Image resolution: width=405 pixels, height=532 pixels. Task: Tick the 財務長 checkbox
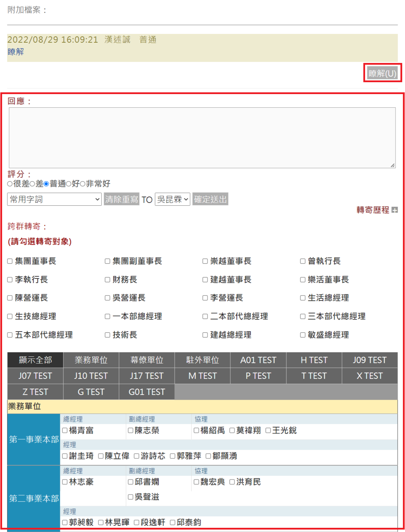point(107,280)
